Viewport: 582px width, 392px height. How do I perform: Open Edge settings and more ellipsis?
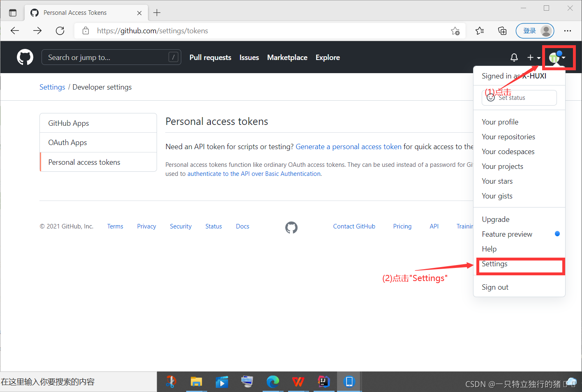[x=568, y=31]
